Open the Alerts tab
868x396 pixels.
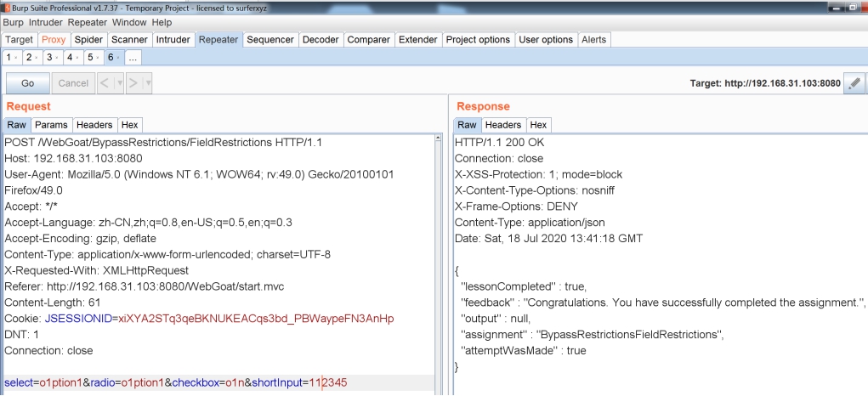pyautogui.click(x=594, y=40)
